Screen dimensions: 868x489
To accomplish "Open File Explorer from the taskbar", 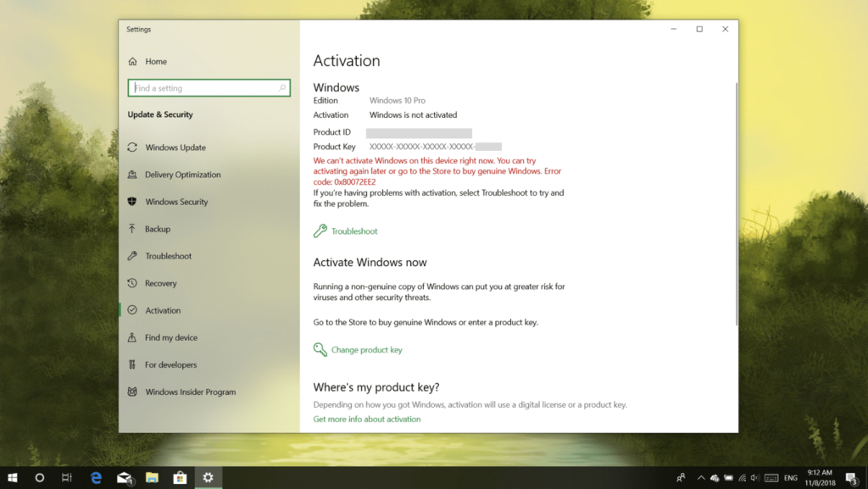I will (x=152, y=477).
